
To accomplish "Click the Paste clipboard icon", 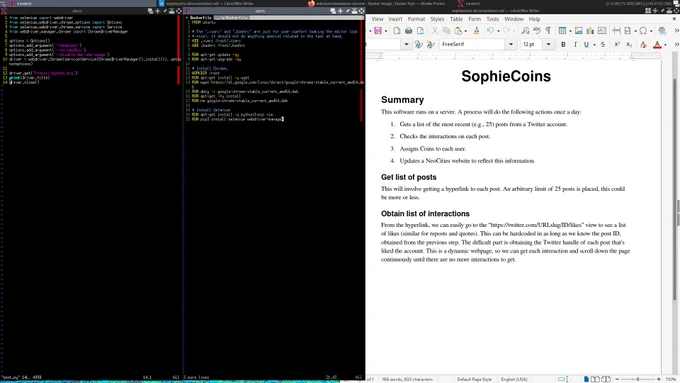I will pos(458,30).
